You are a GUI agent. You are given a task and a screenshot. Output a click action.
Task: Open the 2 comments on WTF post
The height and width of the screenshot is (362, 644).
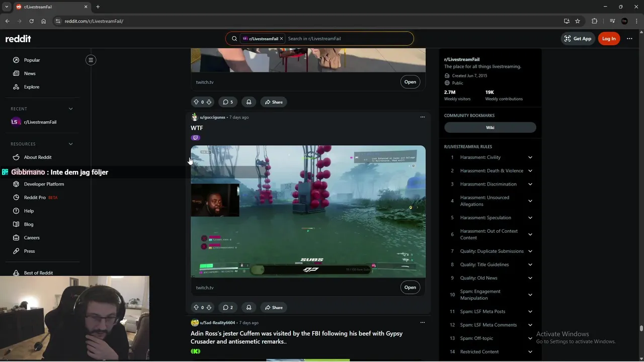coord(228,308)
